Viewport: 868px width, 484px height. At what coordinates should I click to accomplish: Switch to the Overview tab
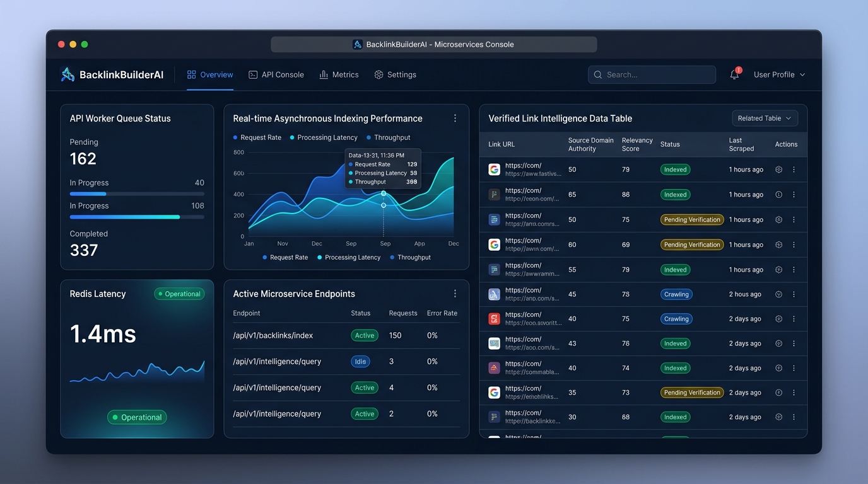pyautogui.click(x=210, y=74)
